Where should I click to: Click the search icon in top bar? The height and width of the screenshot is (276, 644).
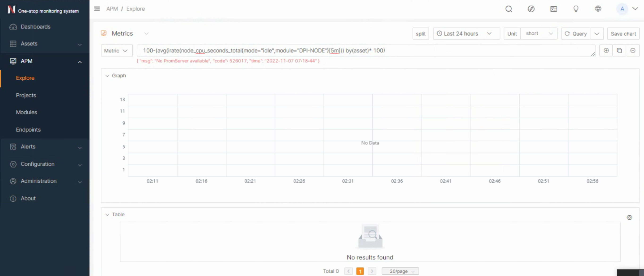pyautogui.click(x=508, y=9)
